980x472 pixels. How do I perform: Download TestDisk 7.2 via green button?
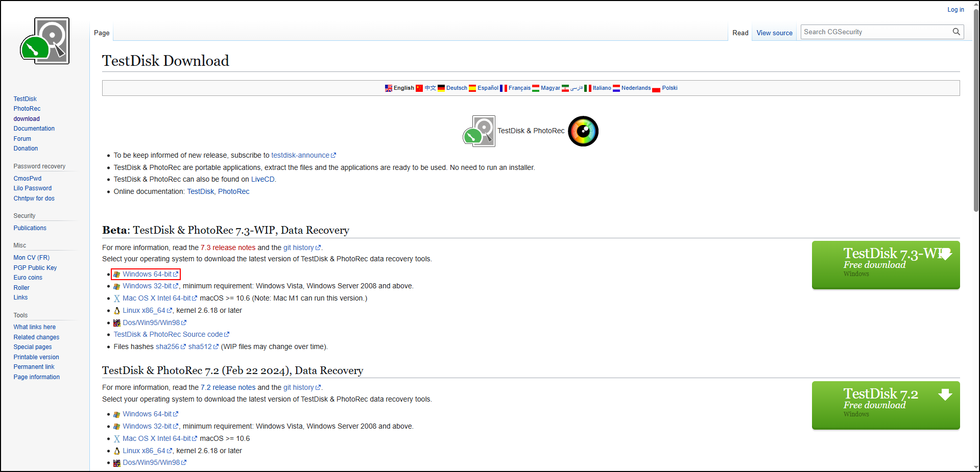[x=886, y=405]
